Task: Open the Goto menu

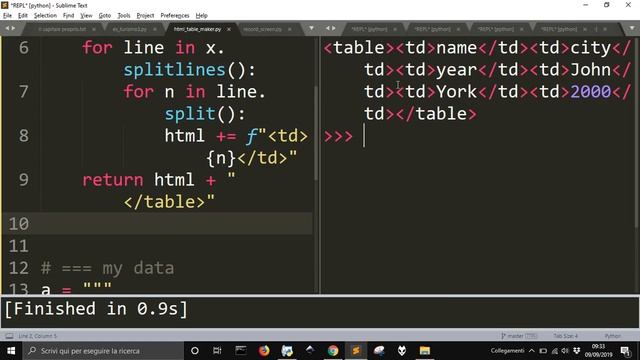Action: 104,16
